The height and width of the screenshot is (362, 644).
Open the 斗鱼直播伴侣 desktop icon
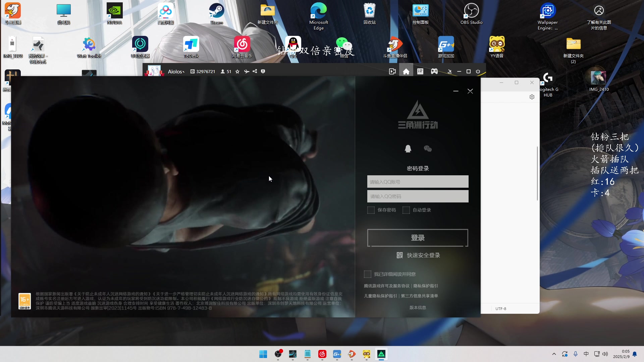(395, 47)
